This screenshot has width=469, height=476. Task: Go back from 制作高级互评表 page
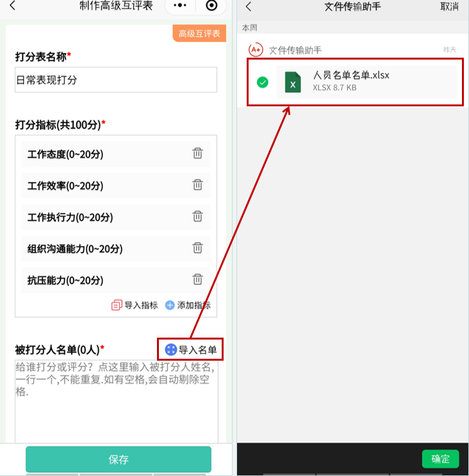(12, 6)
